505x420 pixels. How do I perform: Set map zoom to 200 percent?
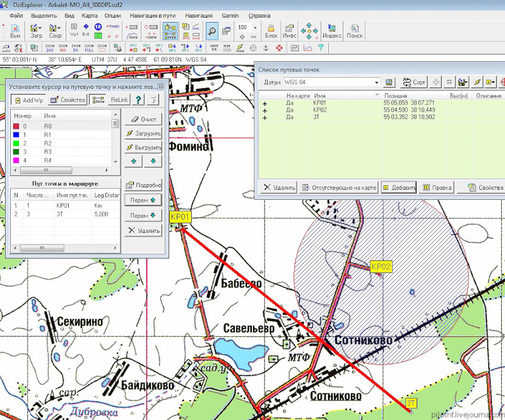[x=50, y=49]
